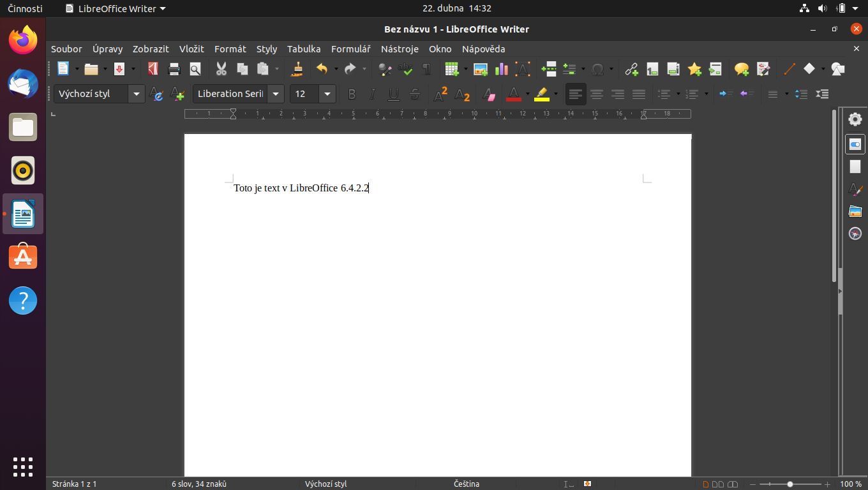Open paragraph style dropdown
Screen dimensions: 868x490
(x=137, y=94)
